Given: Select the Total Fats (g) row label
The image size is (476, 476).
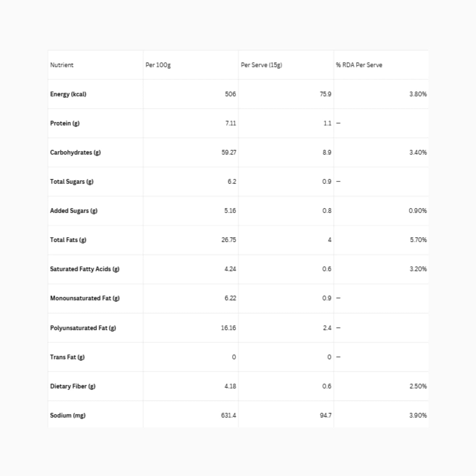Looking at the screenshot, I should pyautogui.click(x=68, y=240).
